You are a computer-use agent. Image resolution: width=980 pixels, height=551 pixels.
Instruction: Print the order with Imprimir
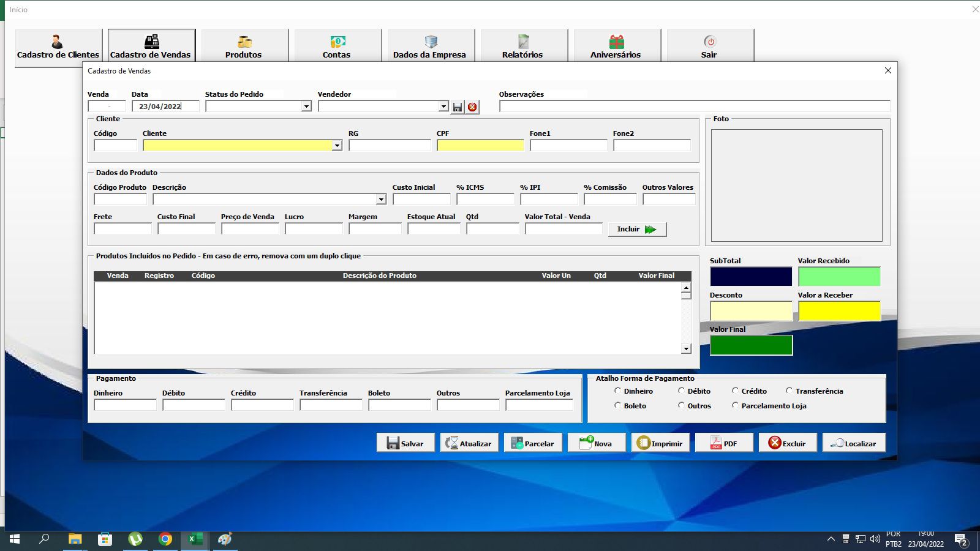click(x=660, y=443)
